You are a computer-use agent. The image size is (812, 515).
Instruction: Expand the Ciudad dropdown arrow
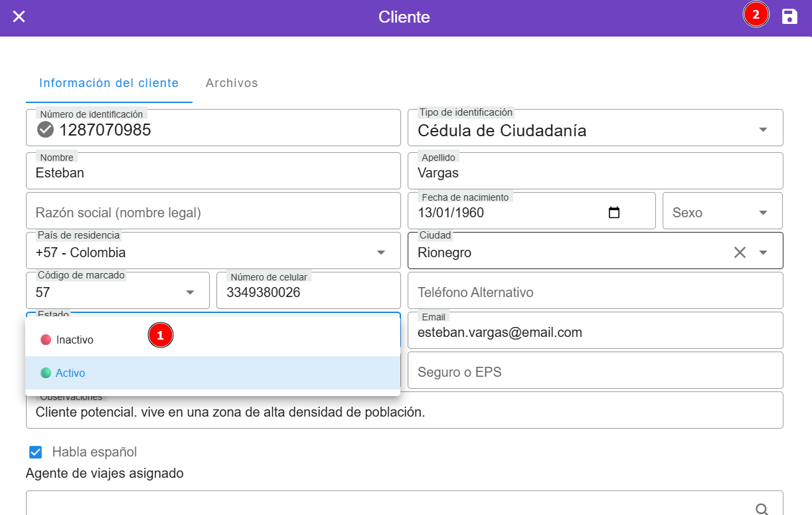click(764, 253)
